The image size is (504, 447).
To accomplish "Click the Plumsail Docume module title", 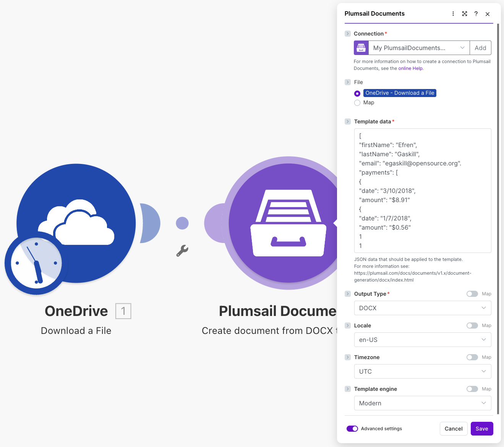I will [278, 311].
